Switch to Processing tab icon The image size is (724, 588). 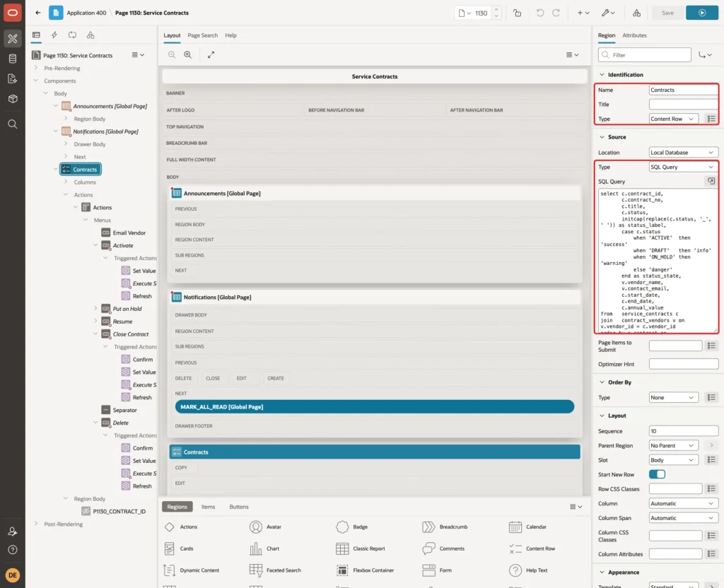pos(73,35)
